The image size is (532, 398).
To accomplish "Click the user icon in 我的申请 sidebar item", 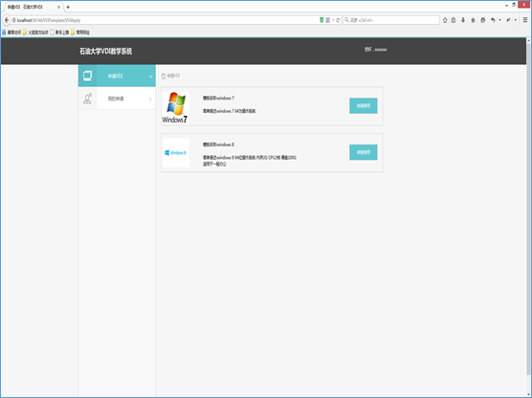I will 87,99.
